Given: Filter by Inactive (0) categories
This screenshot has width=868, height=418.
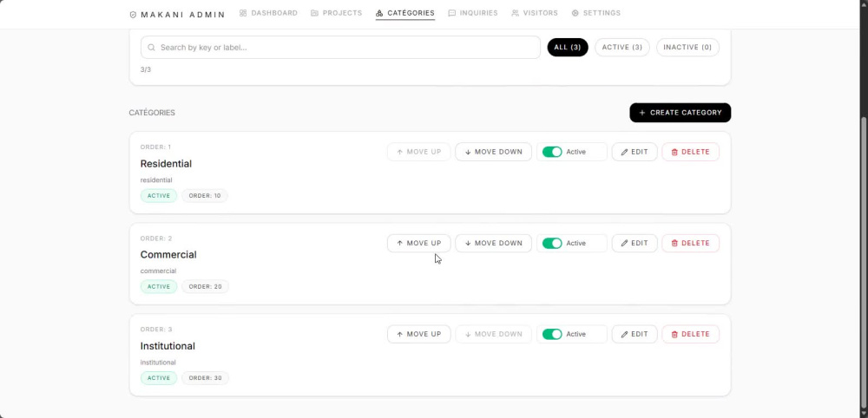Looking at the screenshot, I should (687, 48).
